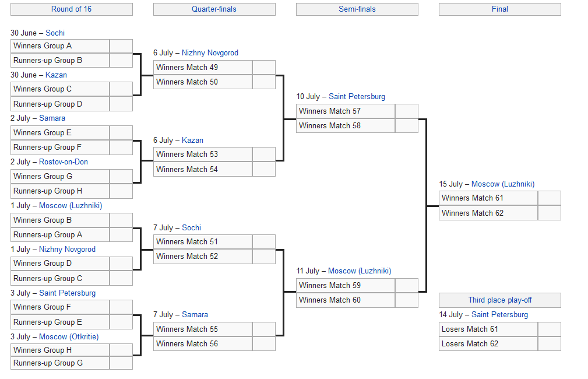Click the Nizhny Novgorod link dated 6 July

pos(210,53)
